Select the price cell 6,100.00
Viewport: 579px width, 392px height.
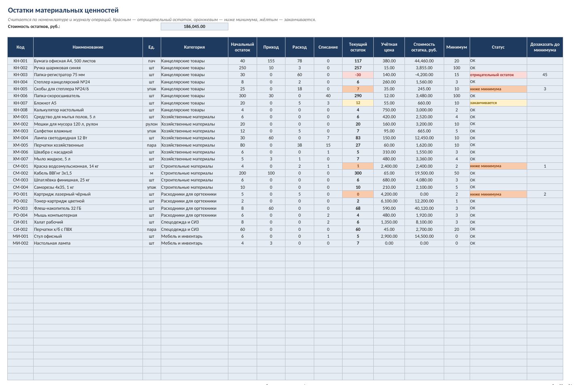(389, 201)
